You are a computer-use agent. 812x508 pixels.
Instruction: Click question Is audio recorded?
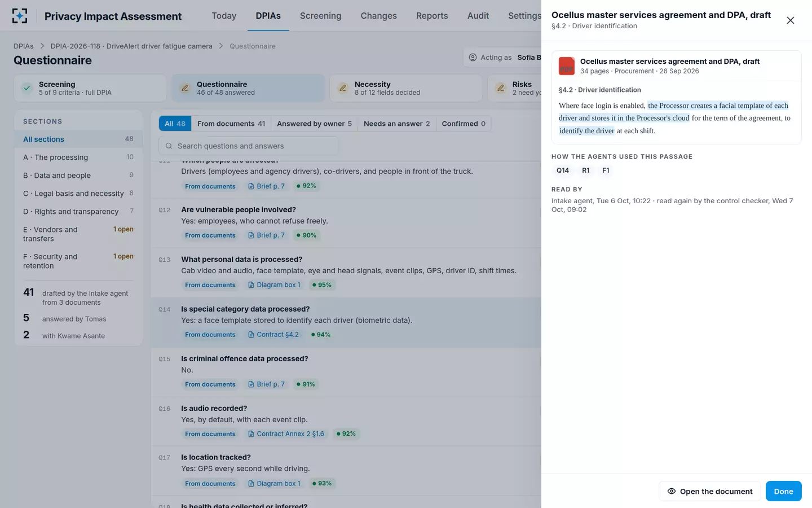(214, 409)
